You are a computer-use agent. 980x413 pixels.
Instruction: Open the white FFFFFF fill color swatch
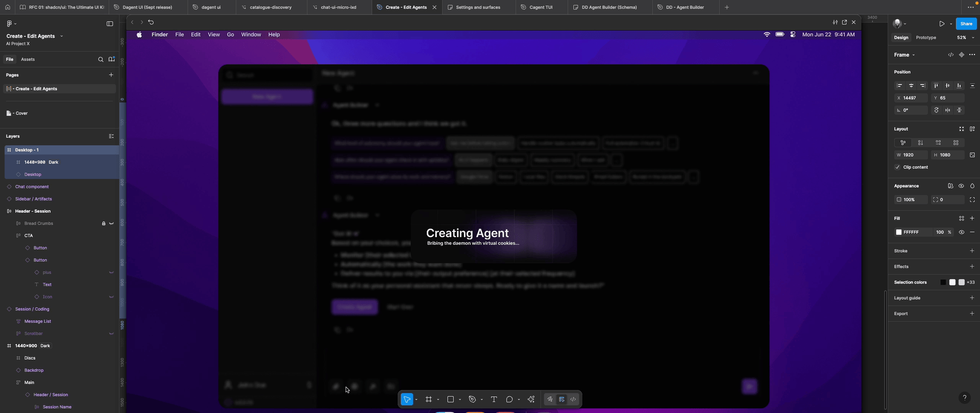coord(899,233)
